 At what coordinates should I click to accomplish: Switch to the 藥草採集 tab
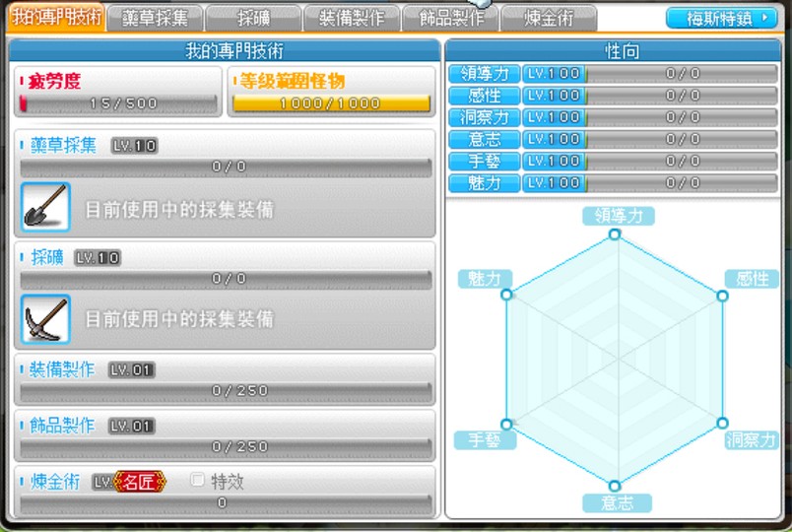click(155, 18)
